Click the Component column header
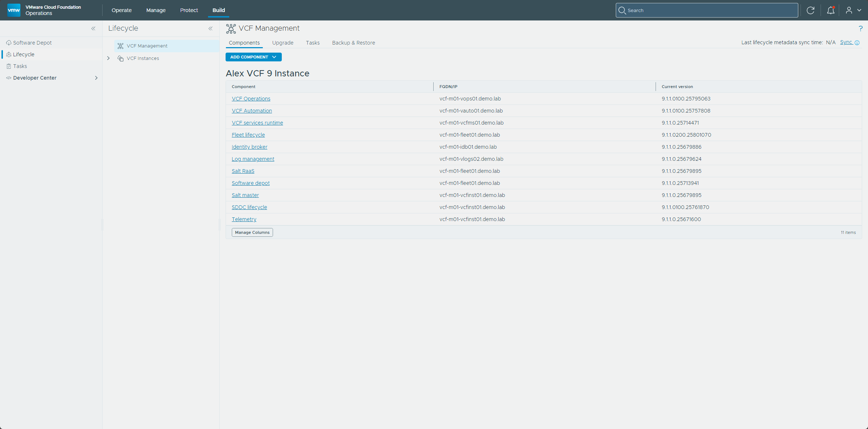Screen dimensions: 868x429 tap(243, 87)
